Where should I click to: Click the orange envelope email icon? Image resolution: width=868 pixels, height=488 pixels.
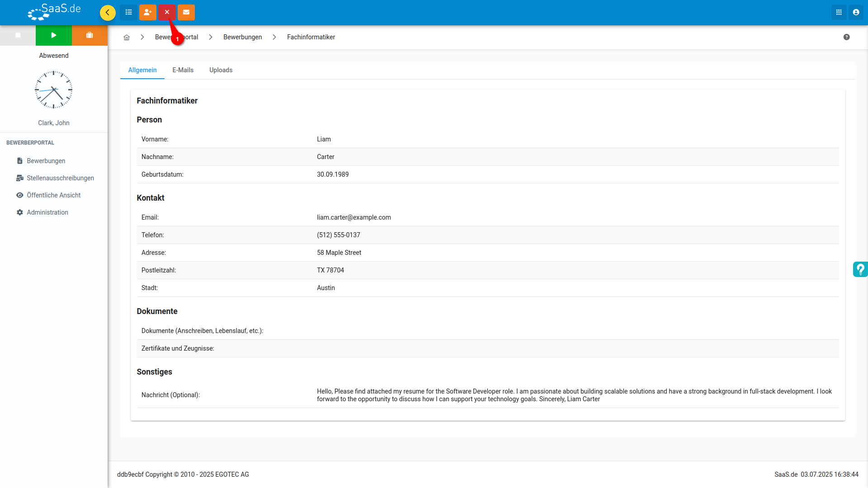coord(186,13)
